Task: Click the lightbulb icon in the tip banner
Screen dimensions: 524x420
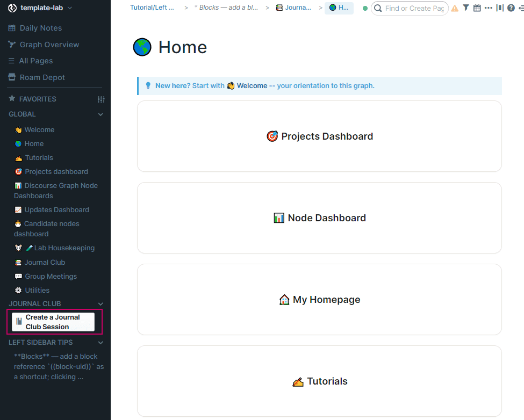Action: [x=148, y=86]
